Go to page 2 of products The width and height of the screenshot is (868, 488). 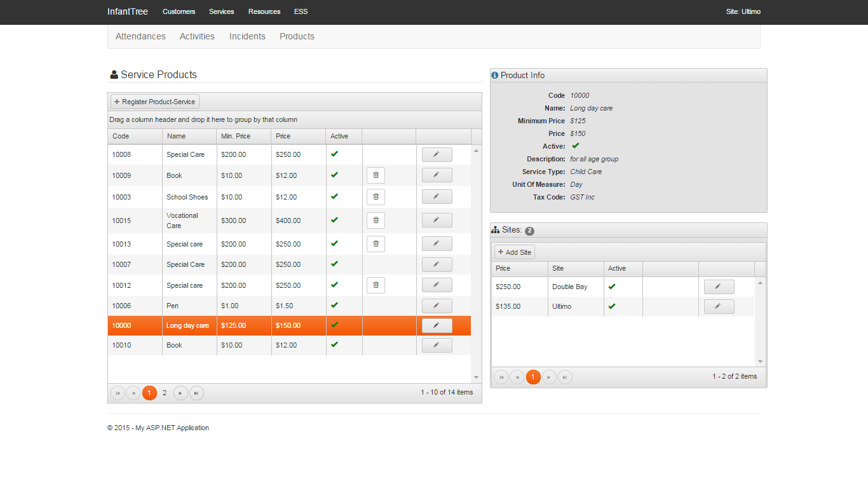(165, 393)
